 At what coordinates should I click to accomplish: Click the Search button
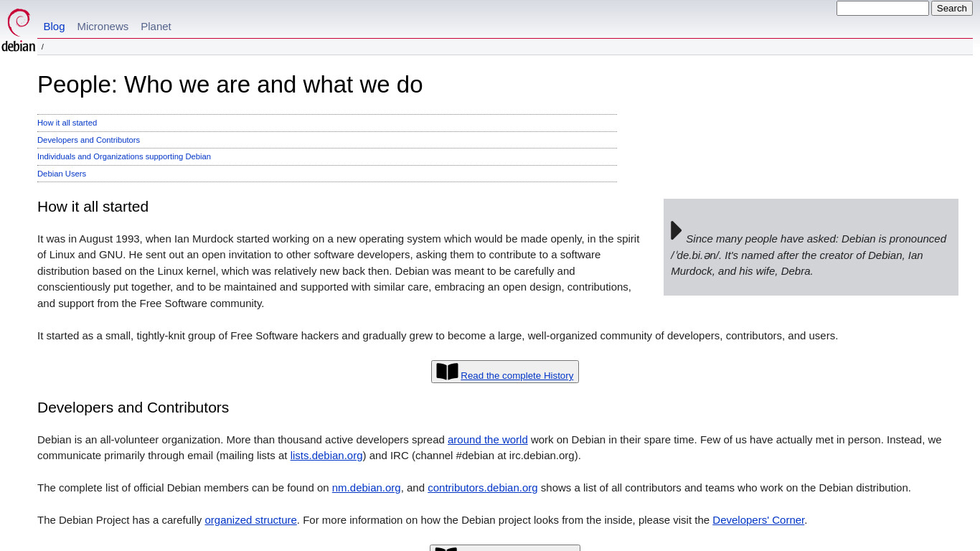(952, 9)
